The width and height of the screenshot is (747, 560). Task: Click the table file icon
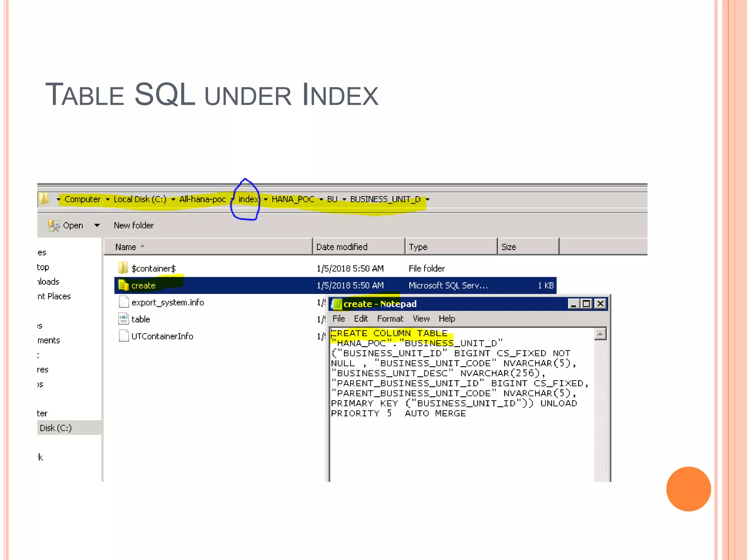click(124, 319)
